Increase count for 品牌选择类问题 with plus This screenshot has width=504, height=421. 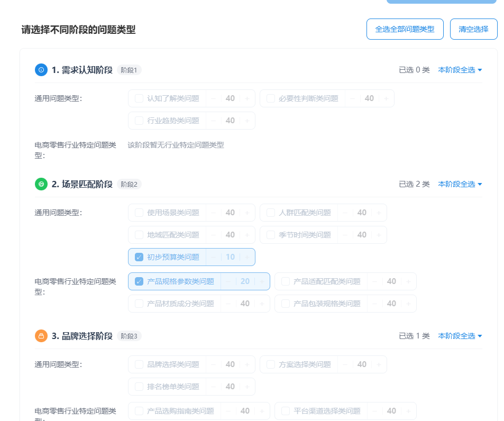coord(247,364)
